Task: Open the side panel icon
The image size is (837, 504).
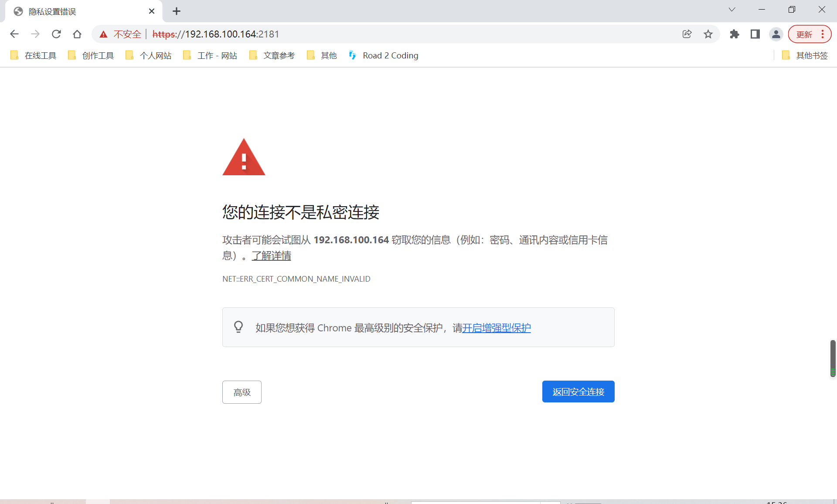Action: click(x=755, y=34)
